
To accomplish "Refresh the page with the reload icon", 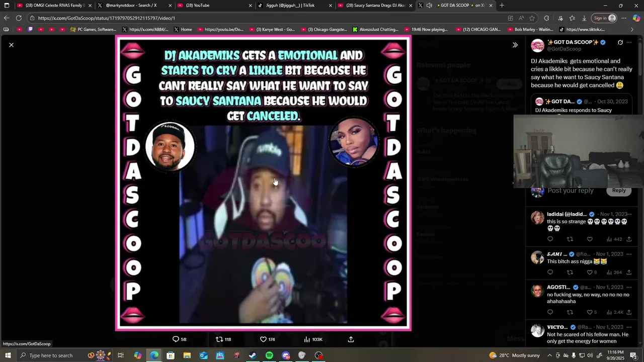I will coord(19,18).
